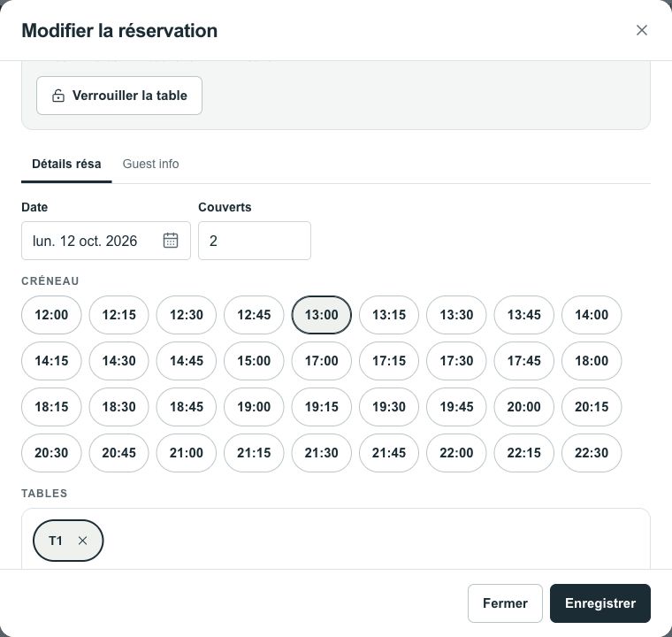672x637 pixels.
Task: Move booking to 21:30
Action: [322, 453]
